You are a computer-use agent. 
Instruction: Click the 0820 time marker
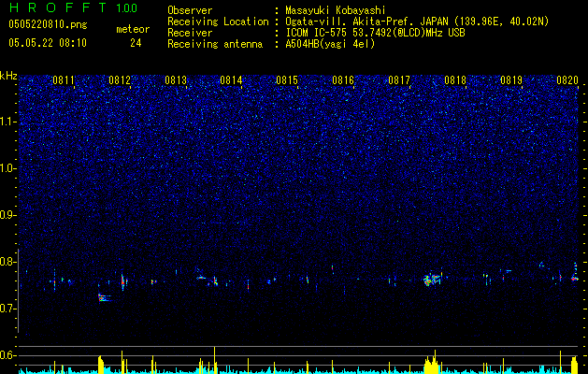(x=567, y=80)
